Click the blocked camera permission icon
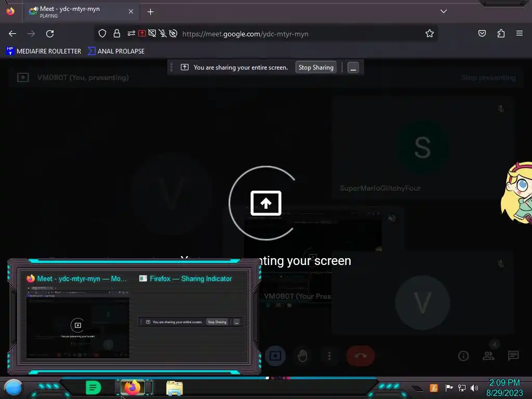This screenshot has height=399, width=532. tap(152, 33)
